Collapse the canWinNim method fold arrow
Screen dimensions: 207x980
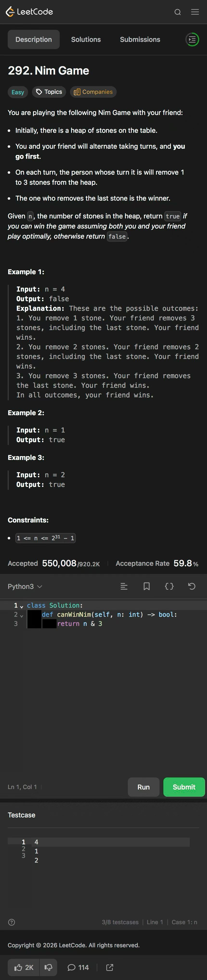(x=22, y=615)
